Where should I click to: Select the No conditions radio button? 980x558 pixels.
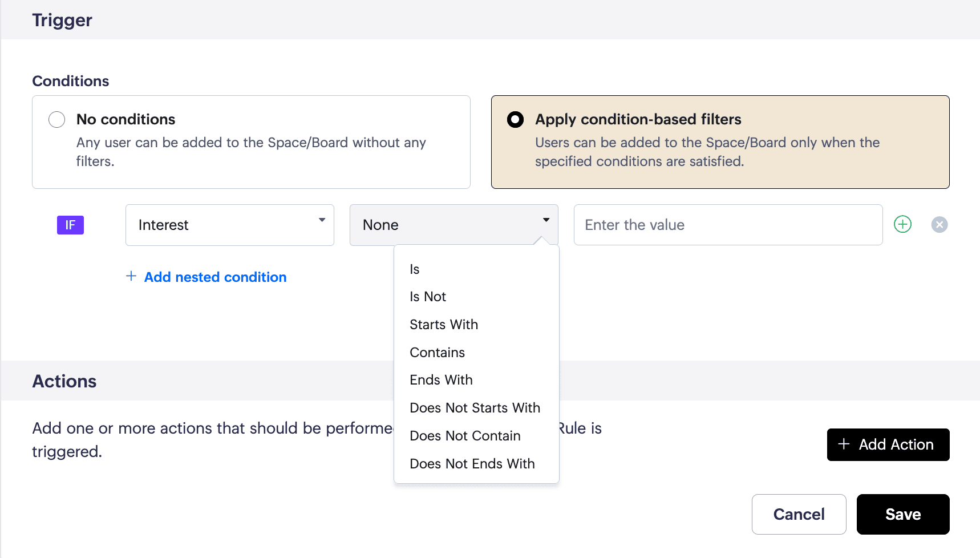click(57, 119)
